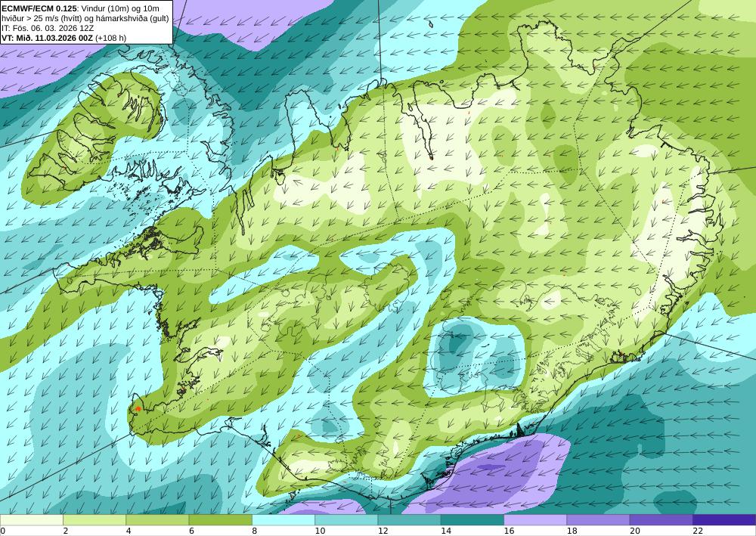Click the "hviður > 25 m/s (hvítt)" line

pos(43,18)
